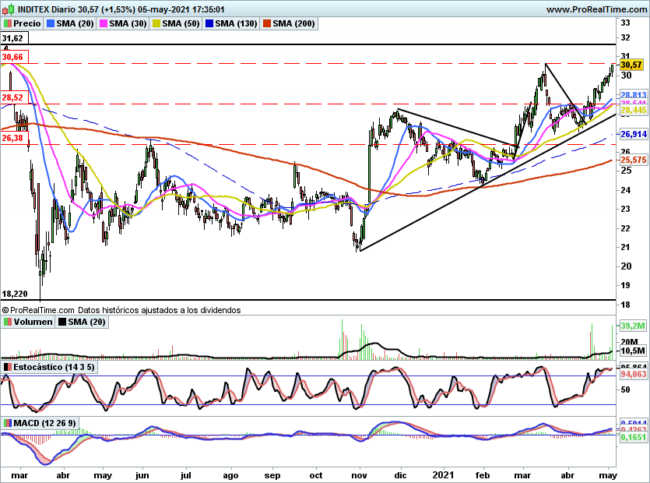Click the dark blue SMA (130) color swatch

pyautogui.click(x=209, y=24)
